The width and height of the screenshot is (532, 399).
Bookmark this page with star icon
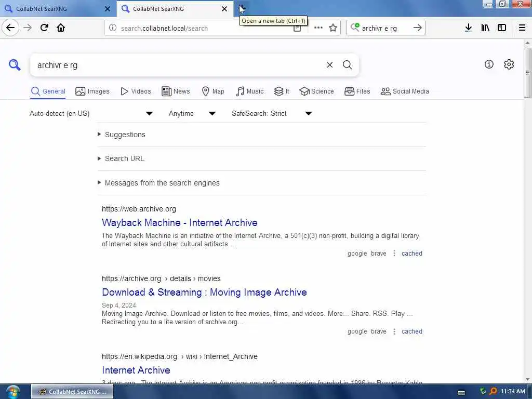pyautogui.click(x=333, y=28)
